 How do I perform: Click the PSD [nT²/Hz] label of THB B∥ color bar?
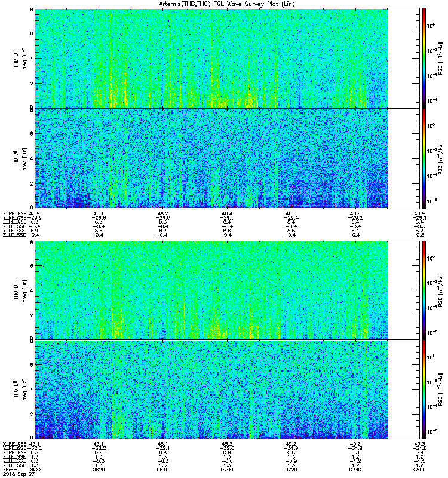pyautogui.click(x=441, y=158)
